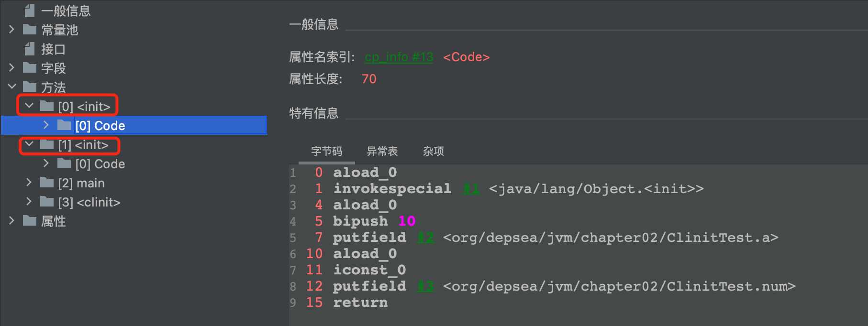Viewport: 868px width, 326px height.
Task: Click the 字段 folder icon
Action: click(x=30, y=68)
